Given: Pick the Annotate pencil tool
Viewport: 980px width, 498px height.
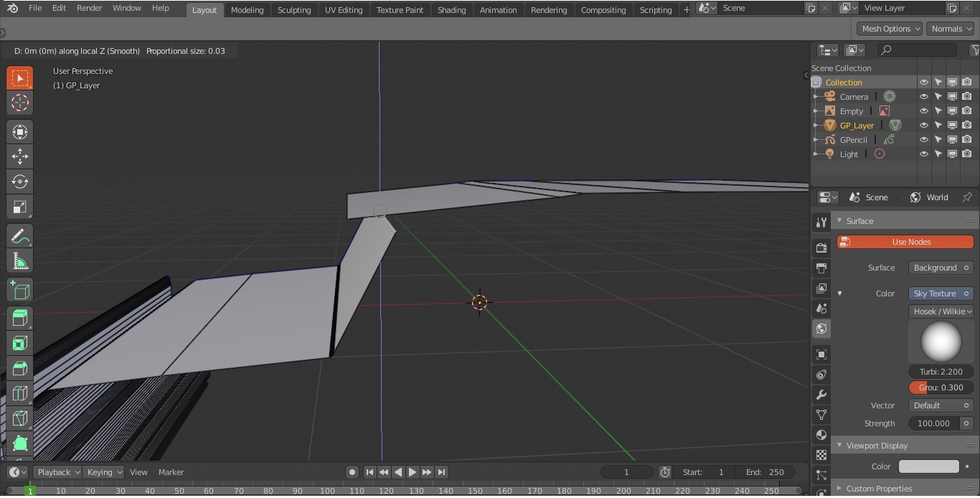Looking at the screenshot, I should pyautogui.click(x=20, y=236).
